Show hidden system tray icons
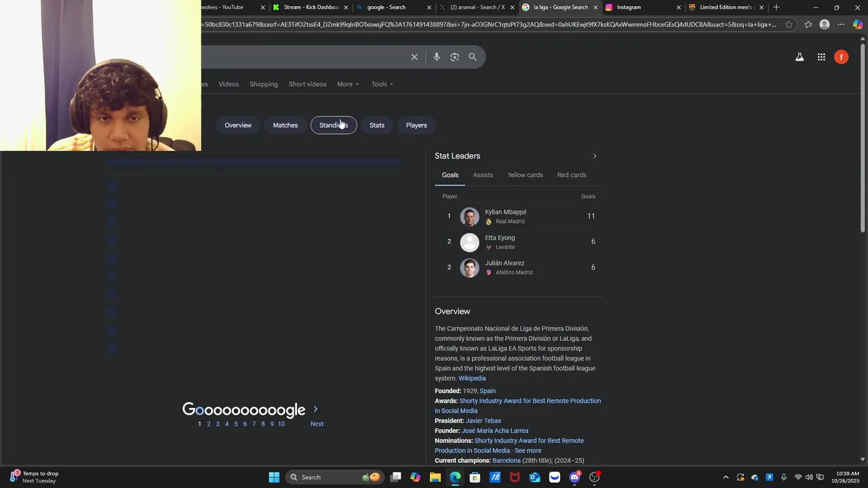 click(726, 477)
